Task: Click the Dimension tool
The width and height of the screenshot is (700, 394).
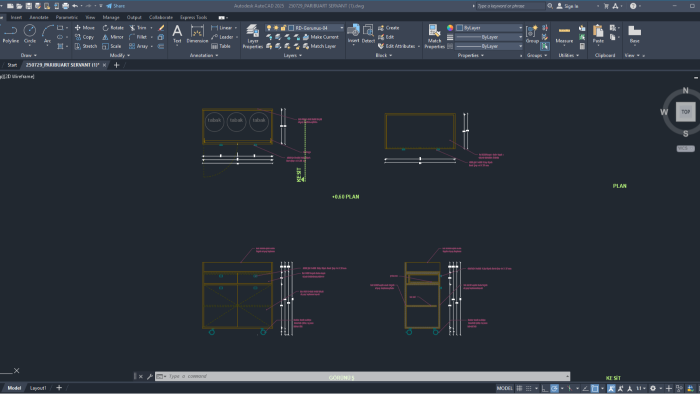Action: point(197,34)
